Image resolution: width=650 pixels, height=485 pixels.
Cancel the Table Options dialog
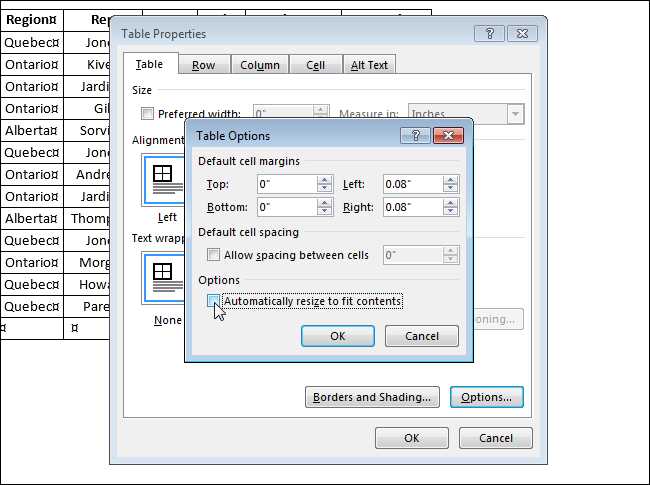422,336
